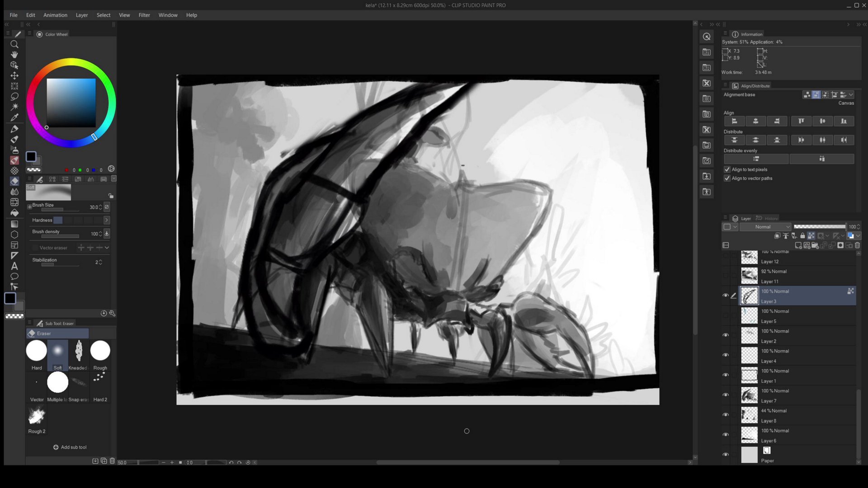Select the Lasso selection tool

(14, 96)
